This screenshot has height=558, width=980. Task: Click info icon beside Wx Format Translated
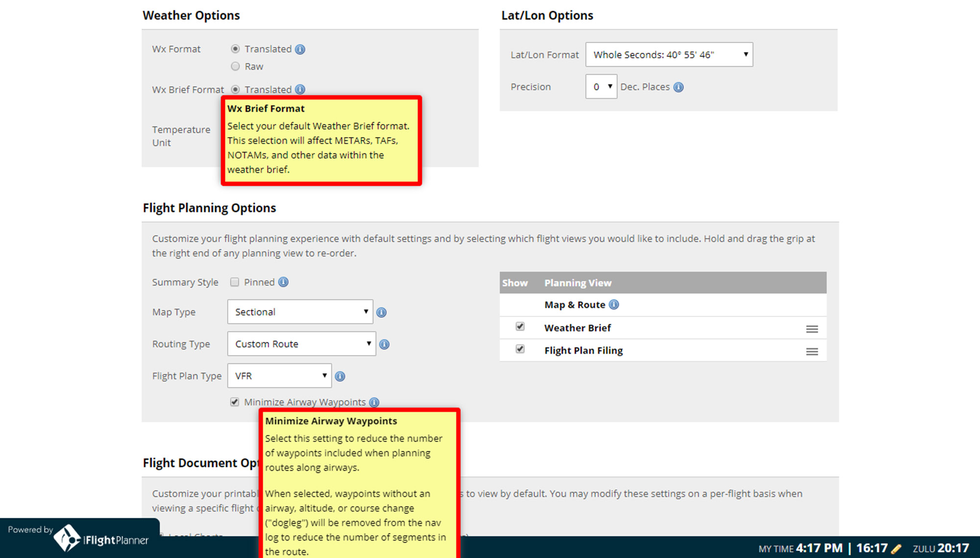pos(300,49)
